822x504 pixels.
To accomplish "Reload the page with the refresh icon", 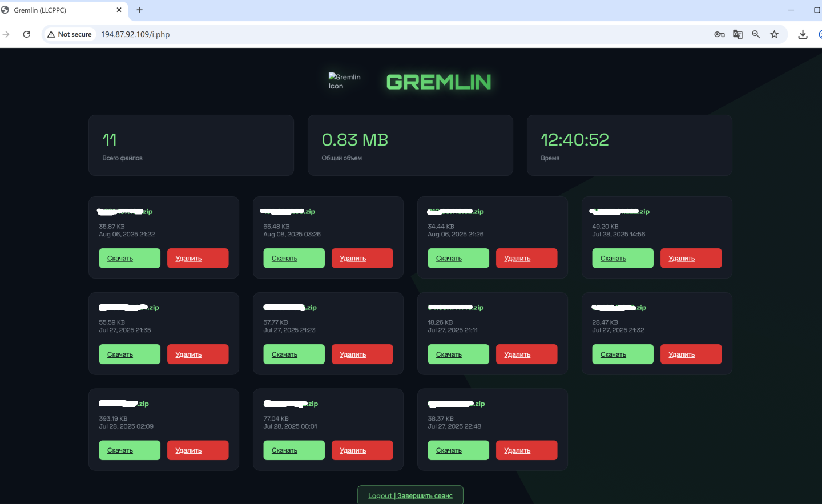I will 26,34.
